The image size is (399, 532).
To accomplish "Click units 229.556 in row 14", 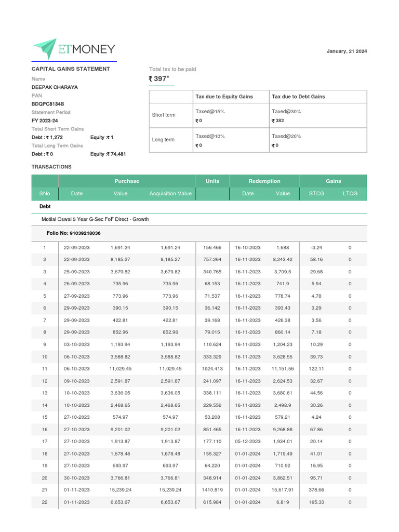I will 212,405.
